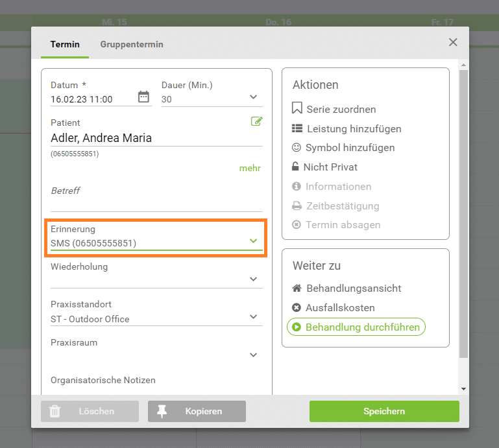Click the edit patient pencil icon
Screen dimensions: 499x448
257,121
